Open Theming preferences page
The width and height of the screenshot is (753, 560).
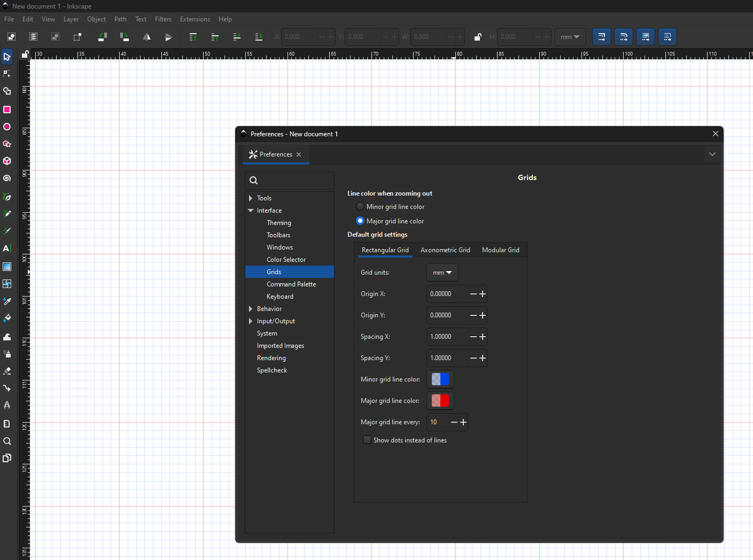[279, 223]
